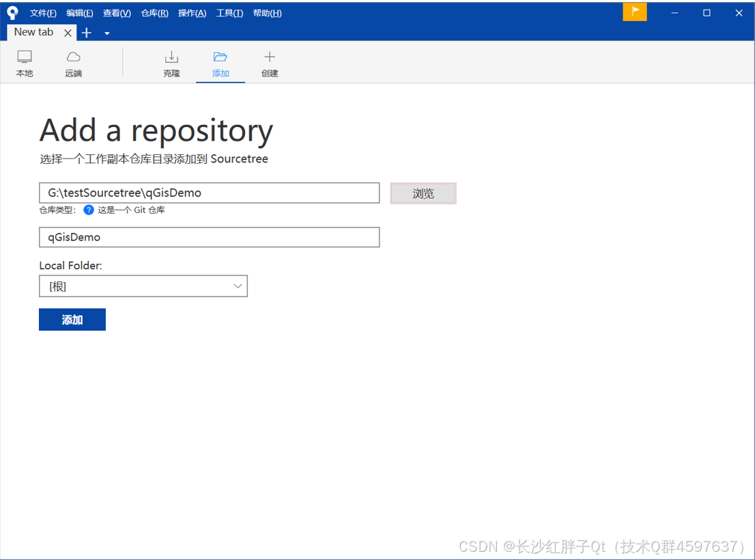Open the 帮助(H) menu
This screenshot has height=560, width=755.
pyautogui.click(x=267, y=13)
